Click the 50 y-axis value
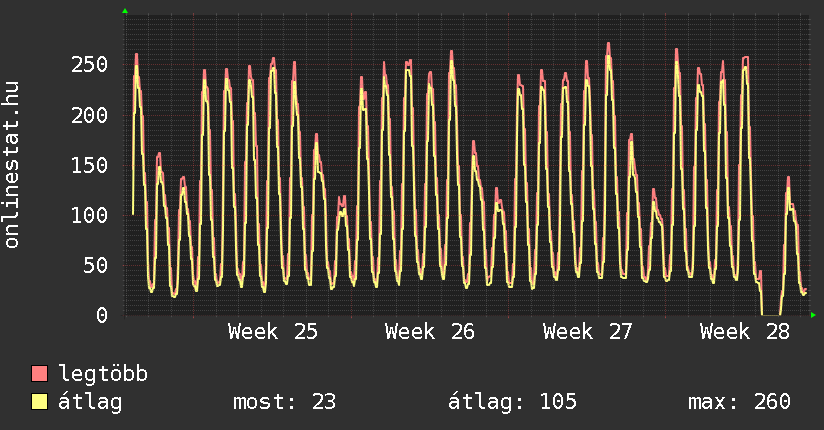 96,265
